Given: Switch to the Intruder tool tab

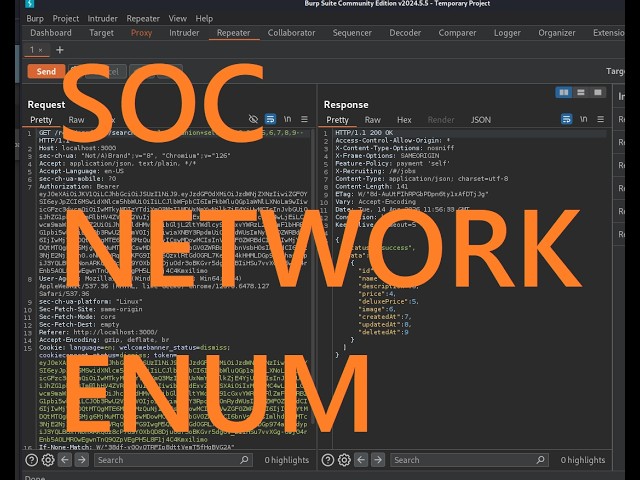Looking at the screenshot, I should [184, 33].
